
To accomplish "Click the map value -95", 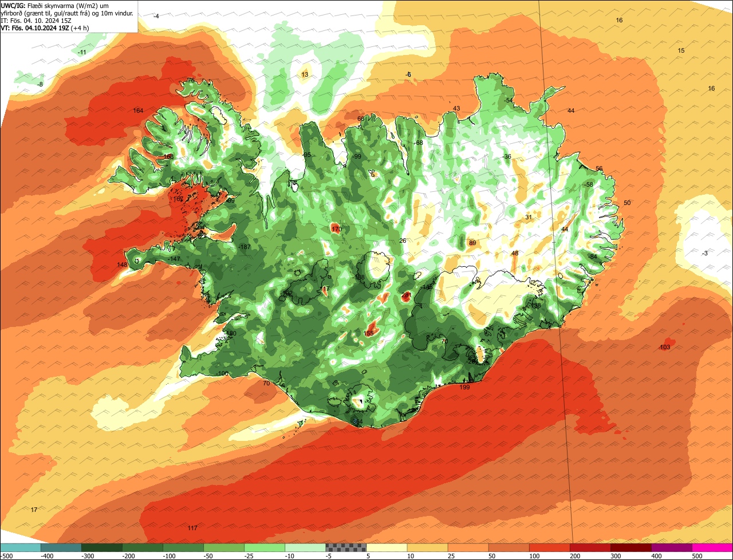I will point(306,155).
